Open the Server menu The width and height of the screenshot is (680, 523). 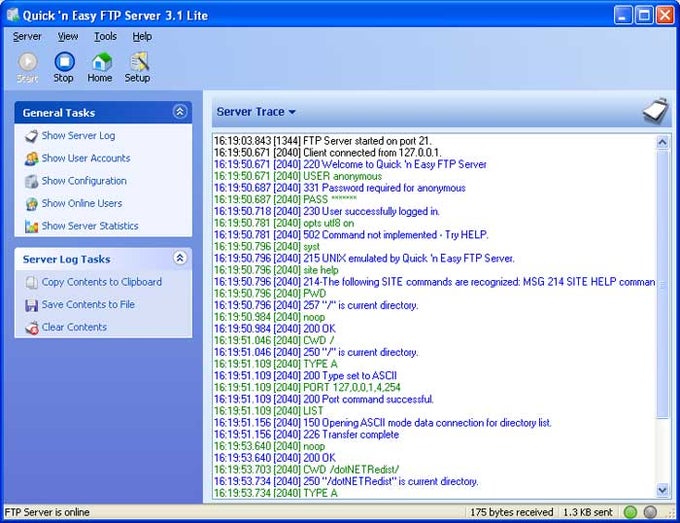tap(27, 36)
